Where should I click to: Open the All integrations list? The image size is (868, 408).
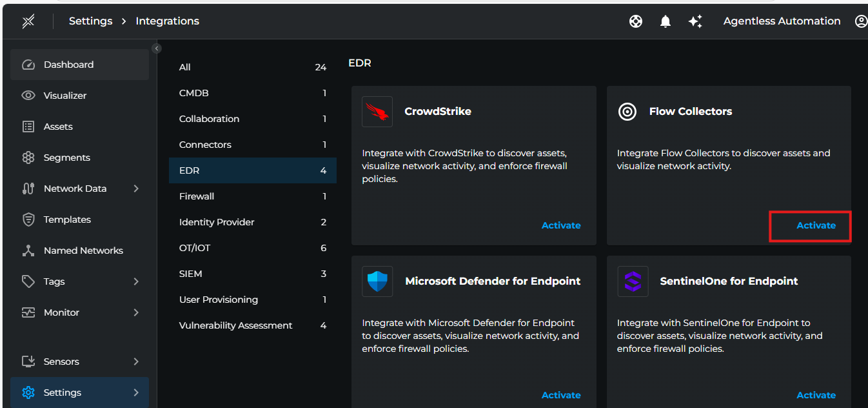coord(186,66)
